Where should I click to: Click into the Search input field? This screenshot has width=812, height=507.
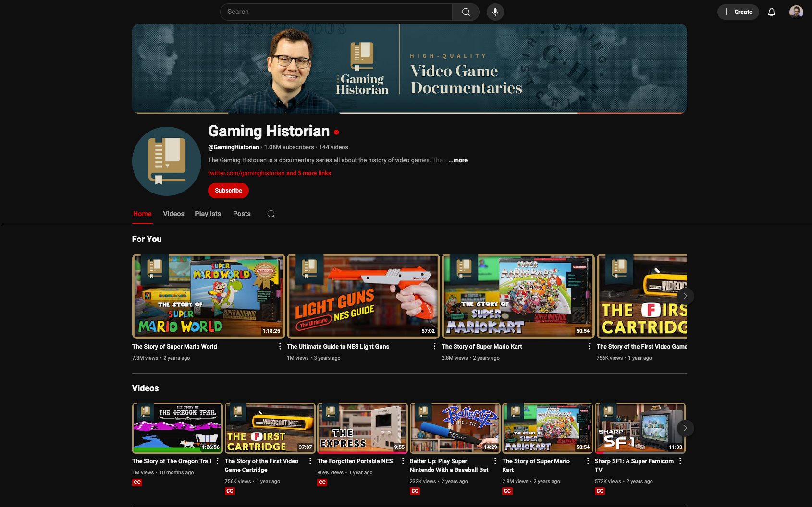click(x=336, y=12)
